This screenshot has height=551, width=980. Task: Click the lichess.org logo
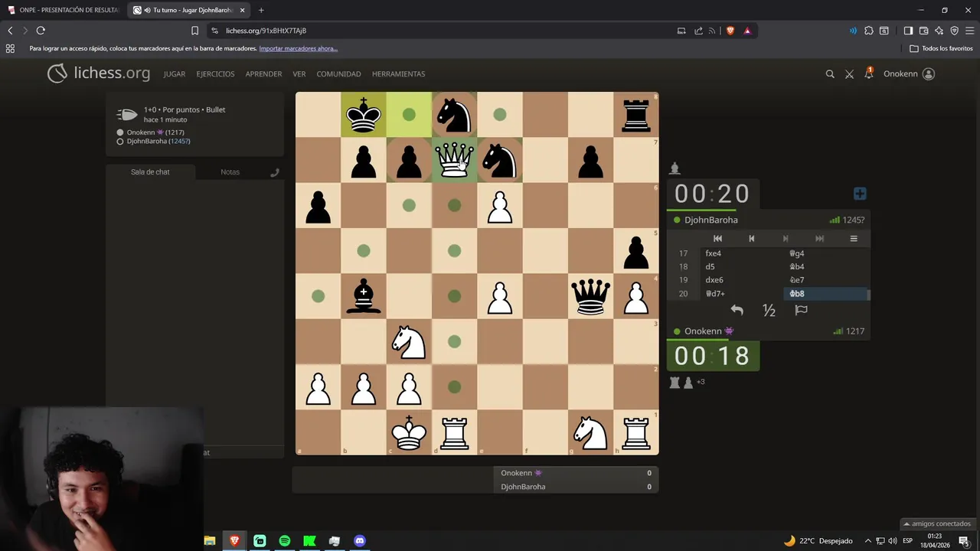(x=99, y=73)
